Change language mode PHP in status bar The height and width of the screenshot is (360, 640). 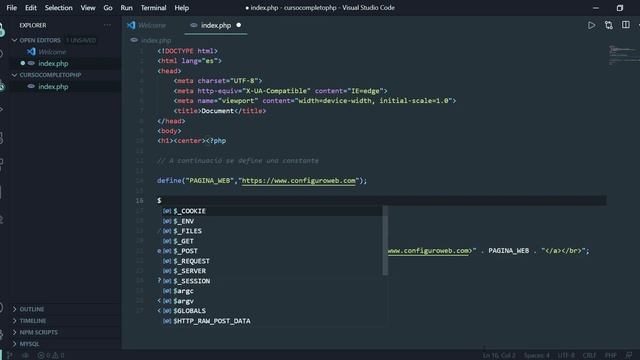point(611,356)
